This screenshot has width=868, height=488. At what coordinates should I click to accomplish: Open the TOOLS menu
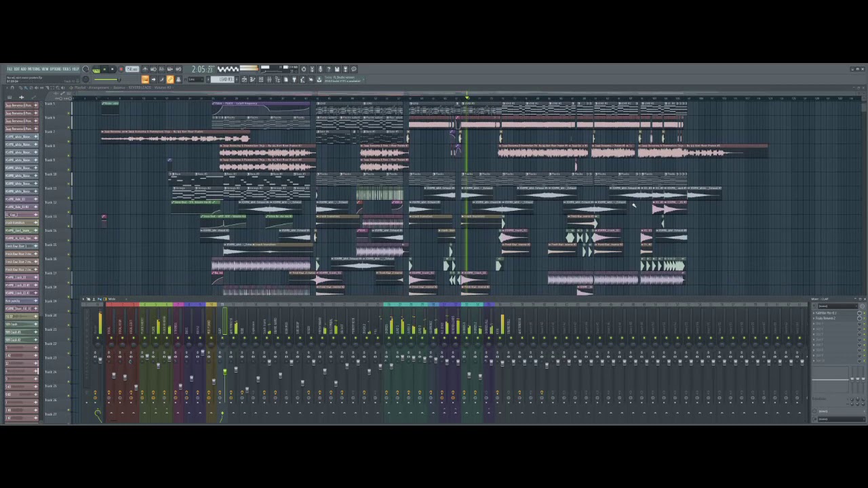point(66,68)
